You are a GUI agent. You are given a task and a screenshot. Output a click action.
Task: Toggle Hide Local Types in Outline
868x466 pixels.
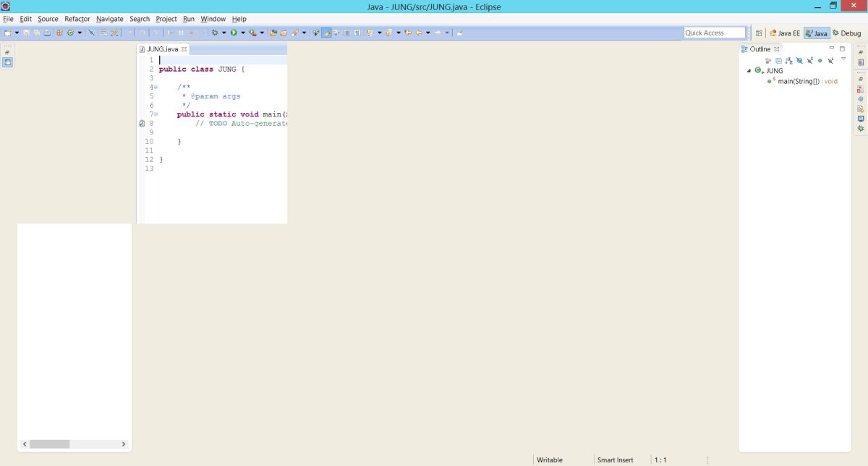point(830,61)
